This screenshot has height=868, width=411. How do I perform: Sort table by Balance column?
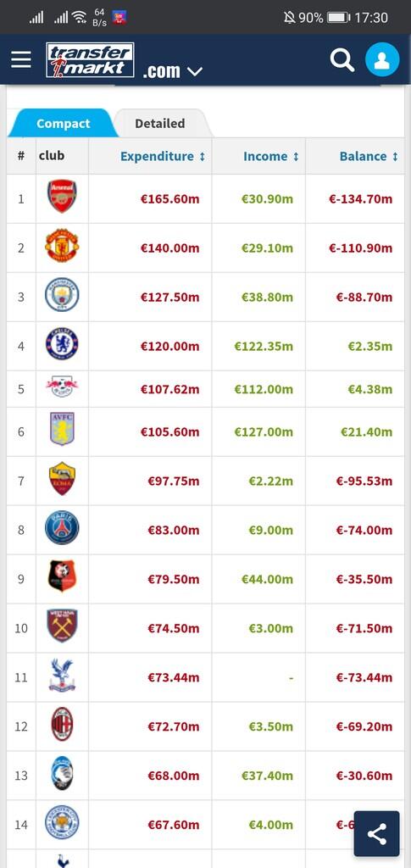[369, 156]
